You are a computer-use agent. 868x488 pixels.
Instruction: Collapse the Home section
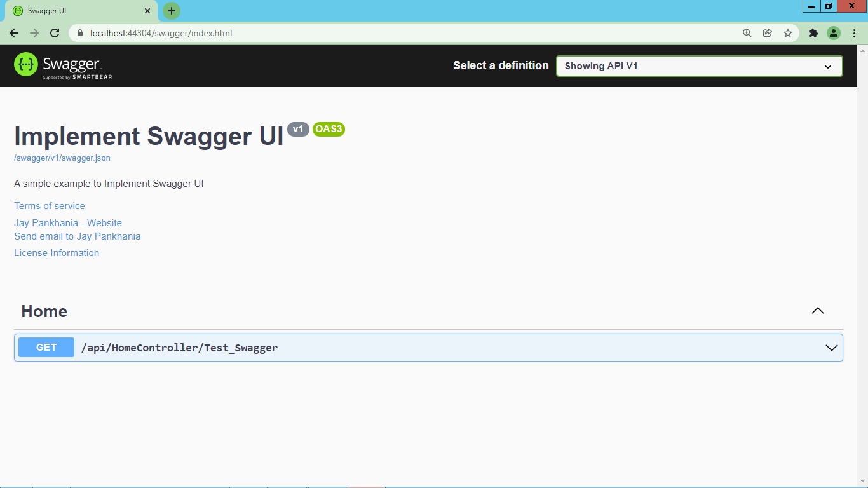[818, 311]
